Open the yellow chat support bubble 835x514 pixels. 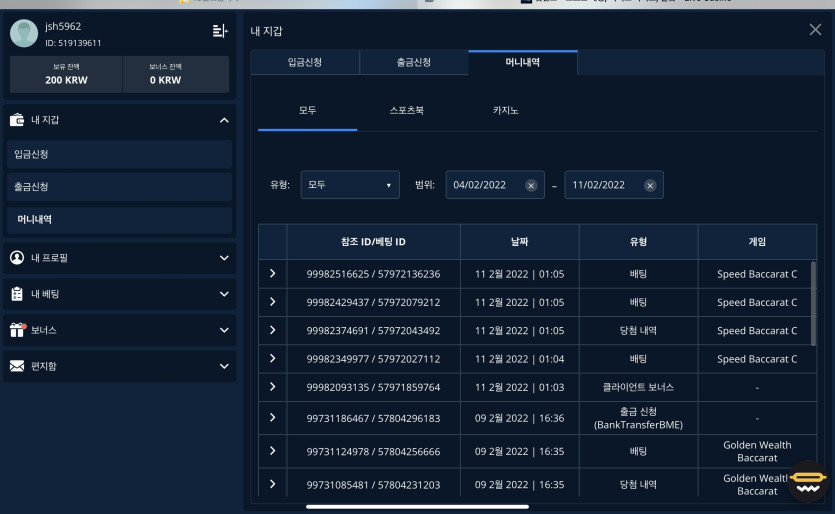808,481
